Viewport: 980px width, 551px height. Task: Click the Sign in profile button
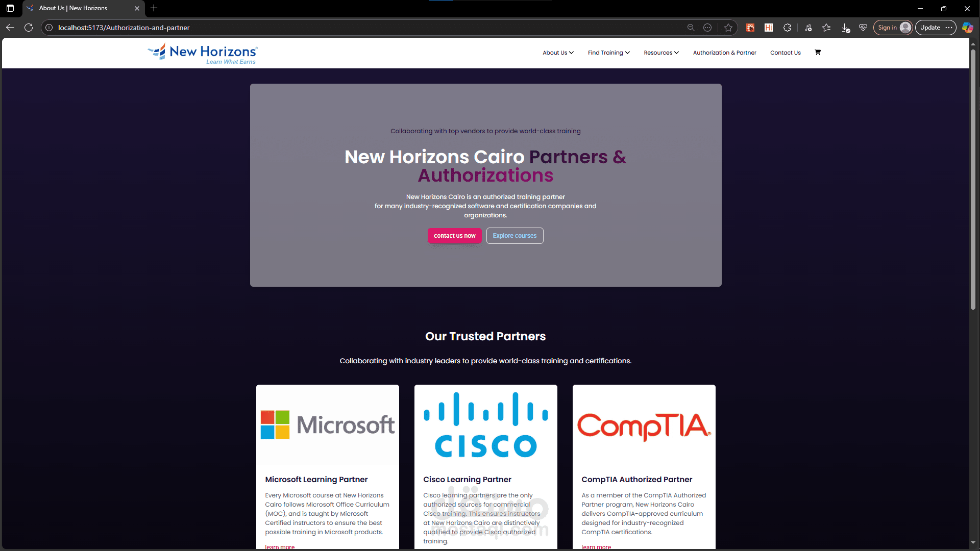(893, 28)
